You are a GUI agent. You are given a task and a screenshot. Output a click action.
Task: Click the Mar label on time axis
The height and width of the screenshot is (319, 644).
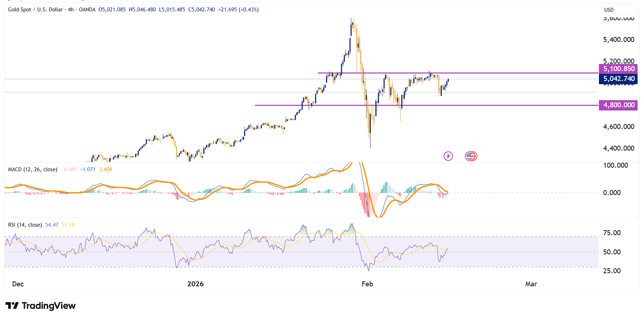coord(531,284)
